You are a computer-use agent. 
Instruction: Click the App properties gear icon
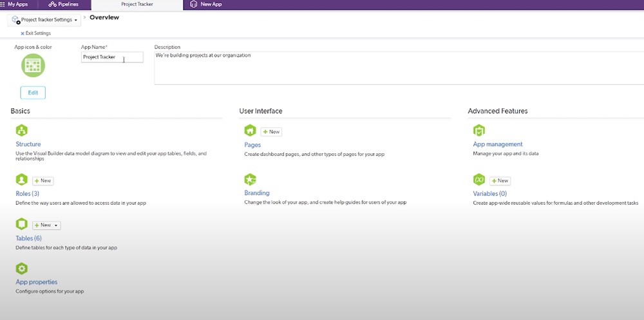tap(21, 268)
